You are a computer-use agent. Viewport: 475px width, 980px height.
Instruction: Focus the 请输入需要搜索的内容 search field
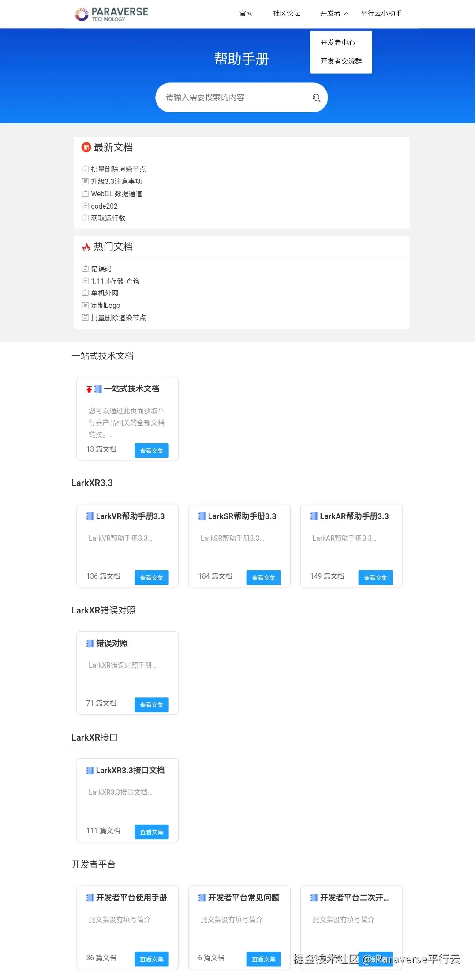point(242,97)
